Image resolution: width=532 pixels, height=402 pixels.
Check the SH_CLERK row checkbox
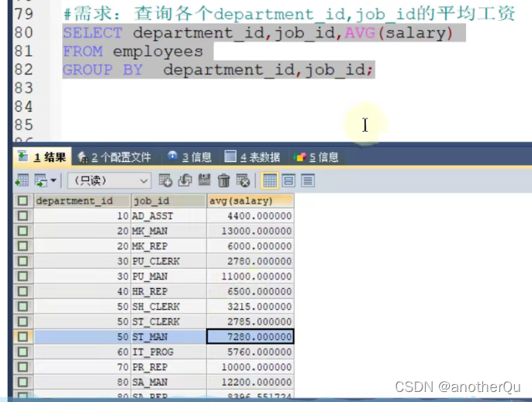coord(22,307)
